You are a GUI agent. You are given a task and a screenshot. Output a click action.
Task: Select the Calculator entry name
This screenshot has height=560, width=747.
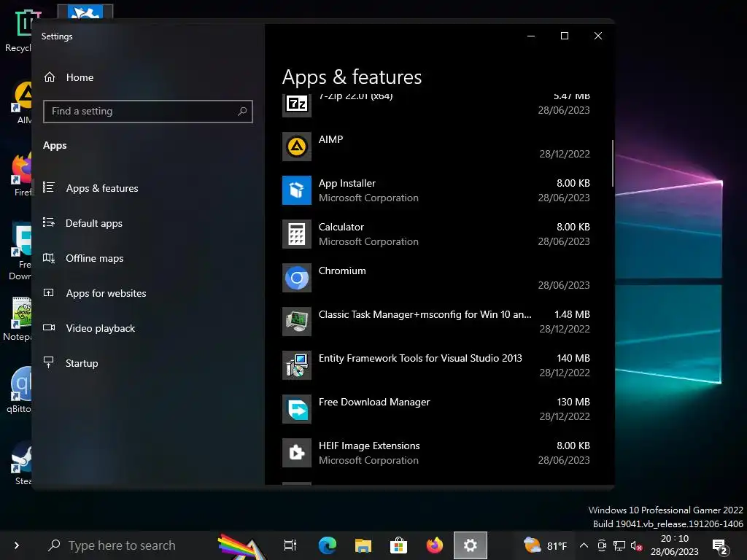(x=341, y=227)
